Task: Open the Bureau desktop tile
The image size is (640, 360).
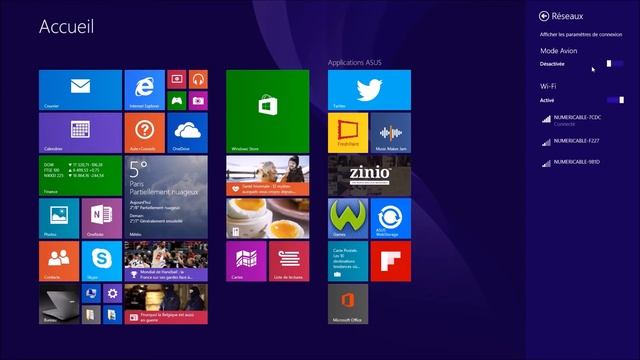Action: click(x=59, y=304)
